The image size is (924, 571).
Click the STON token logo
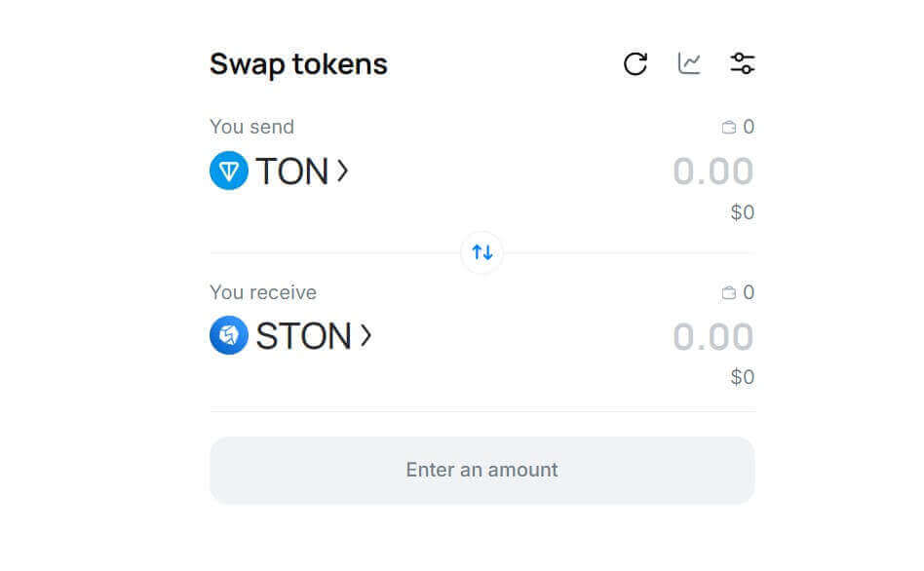click(229, 336)
